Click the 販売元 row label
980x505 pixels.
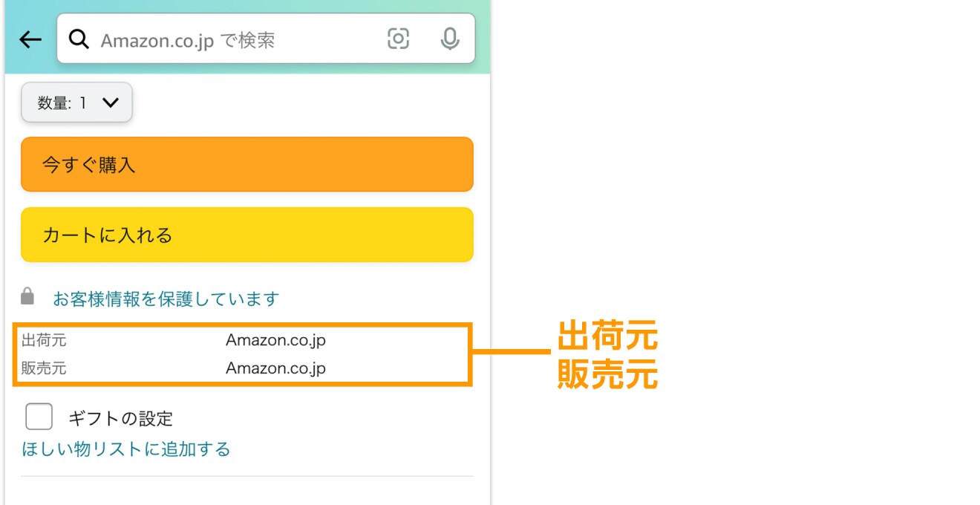[44, 368]
